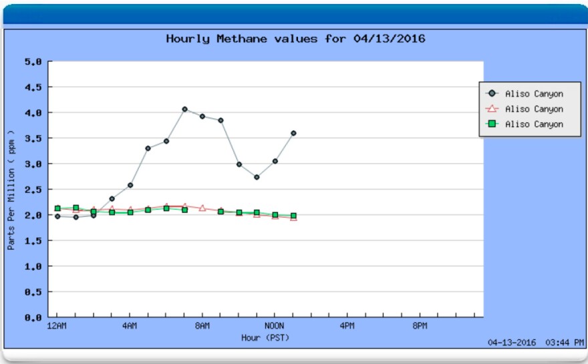Image resolution: width=588 pixels, height=364 pixels.
Task: Click the 2.5 value on the vertical axis
Action: click(33, 190)
